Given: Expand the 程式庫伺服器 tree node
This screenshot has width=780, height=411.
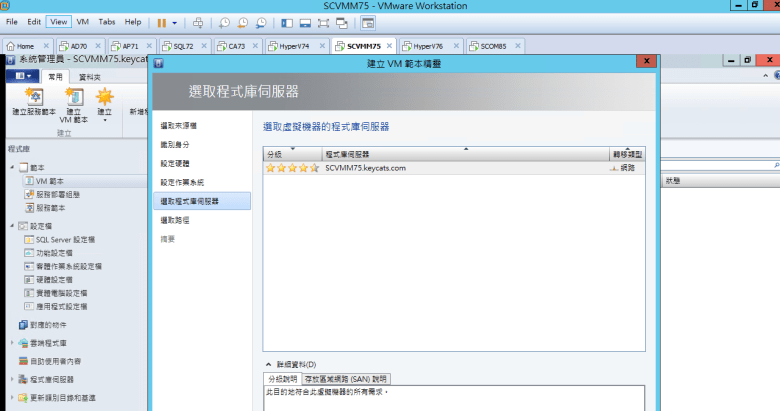Looking at the screenshot, I should pos(13,379).
